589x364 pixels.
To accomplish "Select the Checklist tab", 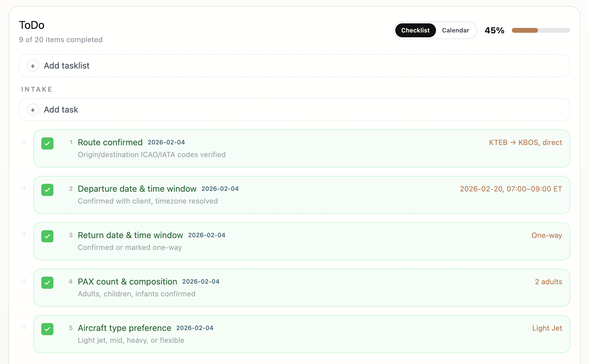I will [x=415, y=30].
